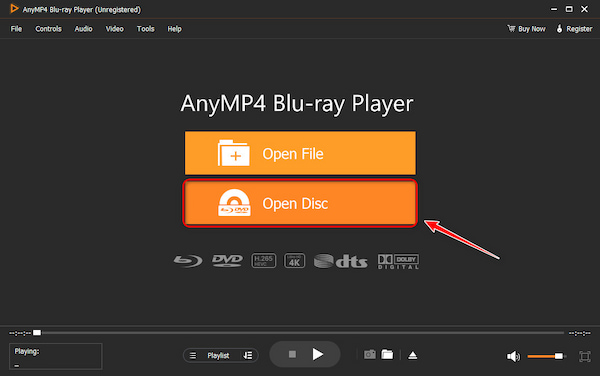Minimize the player window
600x376 pixels.
tap(554, 9)
